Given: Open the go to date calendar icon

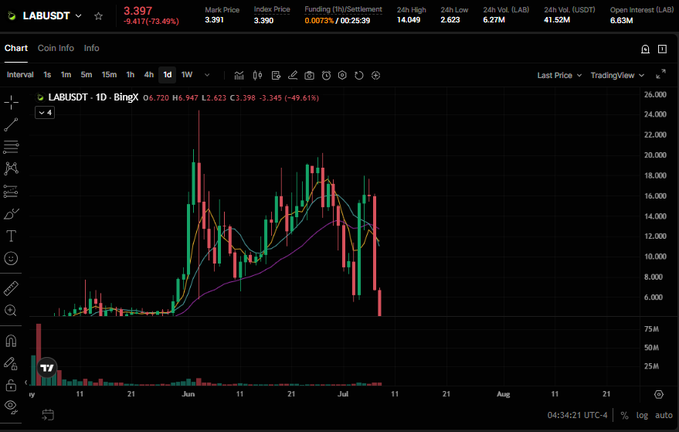Looking at the screenshot, I should (x=48, y=415).
